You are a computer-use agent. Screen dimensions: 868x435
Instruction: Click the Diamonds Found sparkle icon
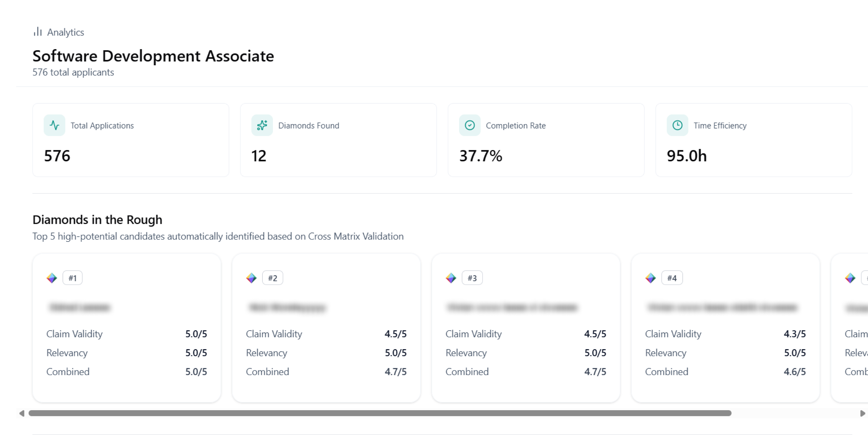(x=262, y=125)
